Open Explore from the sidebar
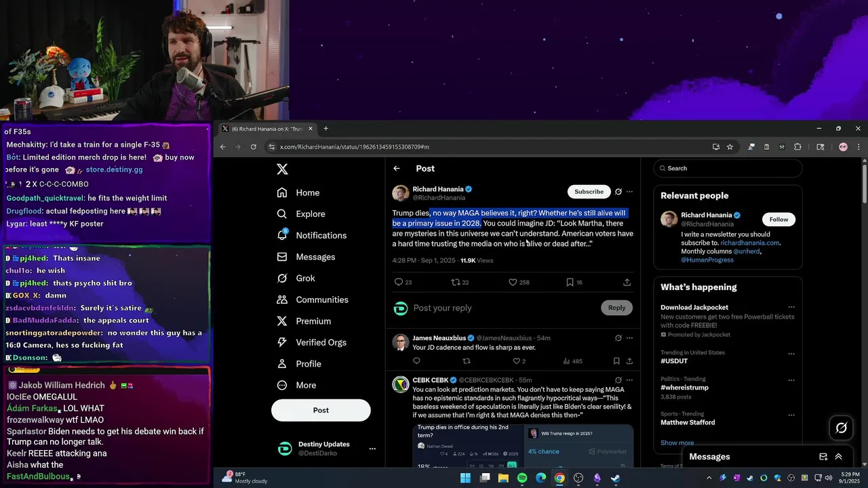Viewport: 868px width, 488px height. 301,213
